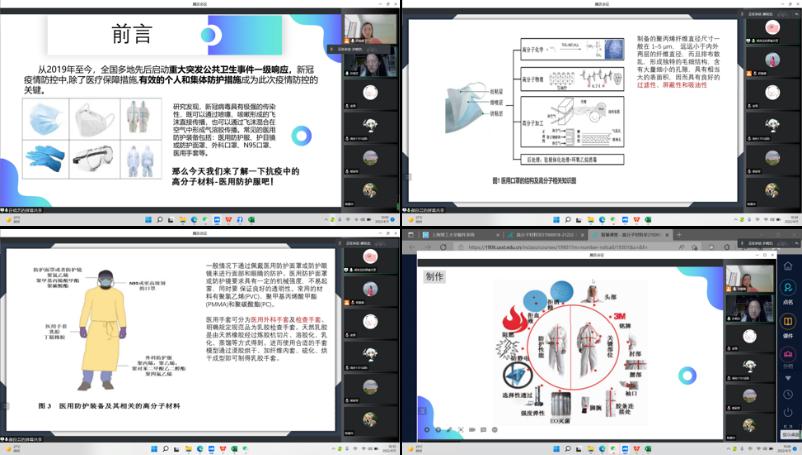The image size is (802, 455).
Task: Open taskbar Search under the yellow-gown slide
Action: pos(166,449)
